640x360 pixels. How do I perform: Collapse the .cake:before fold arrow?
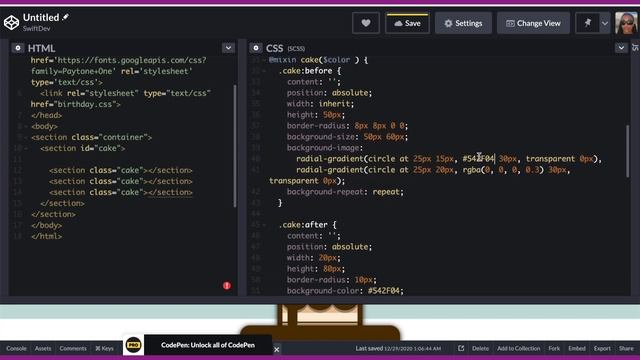point(264,71)
